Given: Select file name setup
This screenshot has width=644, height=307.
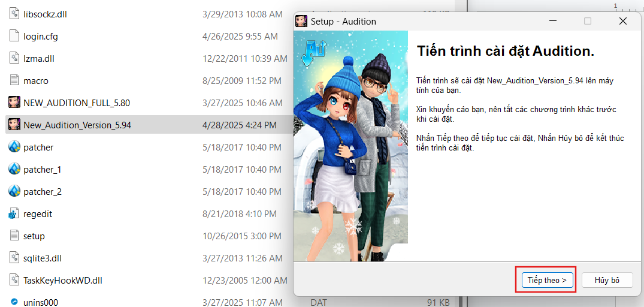Looking at the screenshot, I should click(34, 236).
